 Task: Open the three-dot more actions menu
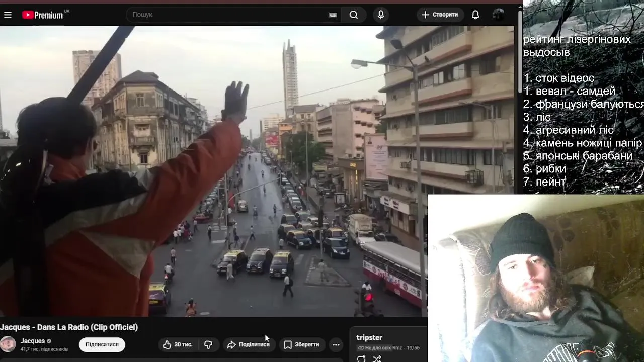(x=336, y=344)
